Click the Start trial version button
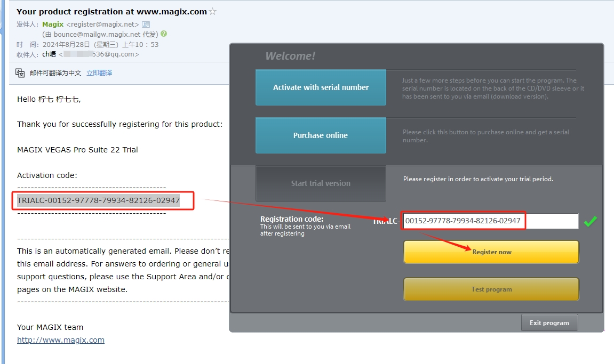This screenshot has width=614, height=364. tap(321, 183)
